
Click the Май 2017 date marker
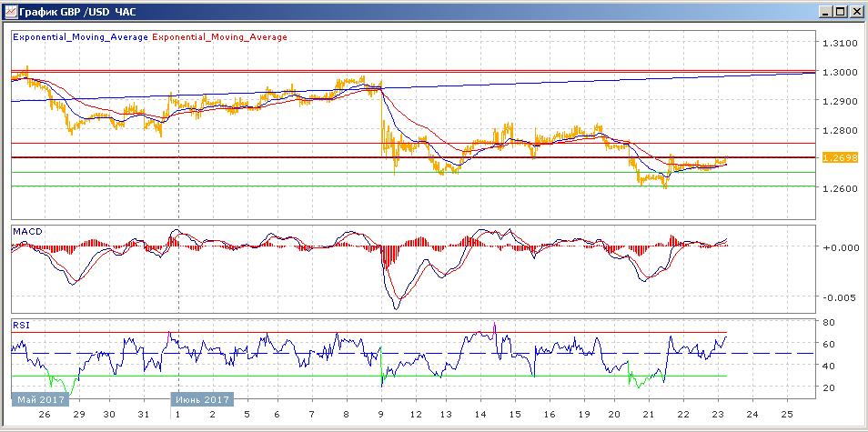(x=37, y=398)
